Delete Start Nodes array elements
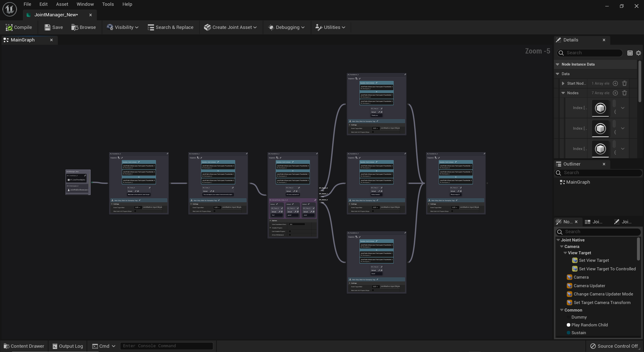Viewport: 644px width, 352px height. click(624, 83)
